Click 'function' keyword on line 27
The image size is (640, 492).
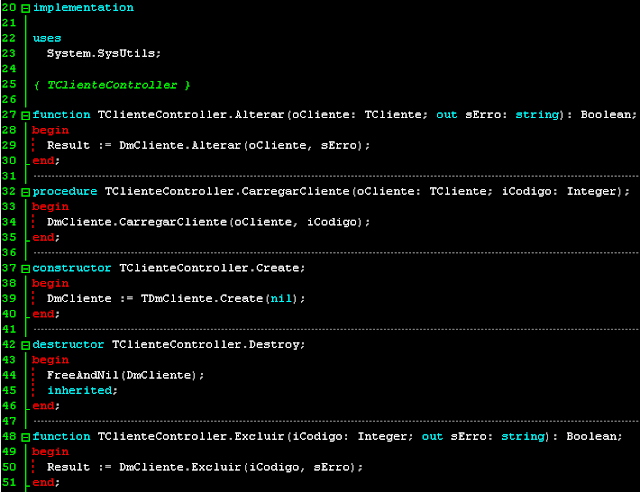click(61, 115)
